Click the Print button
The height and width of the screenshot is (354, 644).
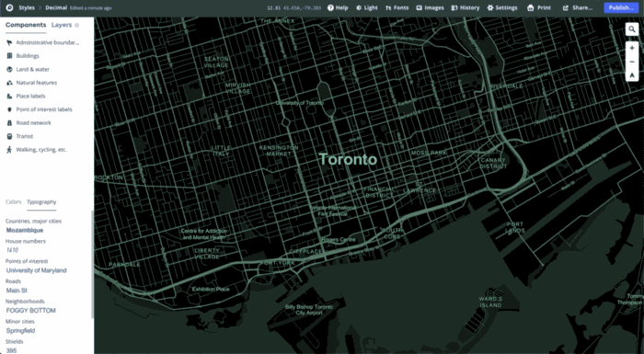539,7
